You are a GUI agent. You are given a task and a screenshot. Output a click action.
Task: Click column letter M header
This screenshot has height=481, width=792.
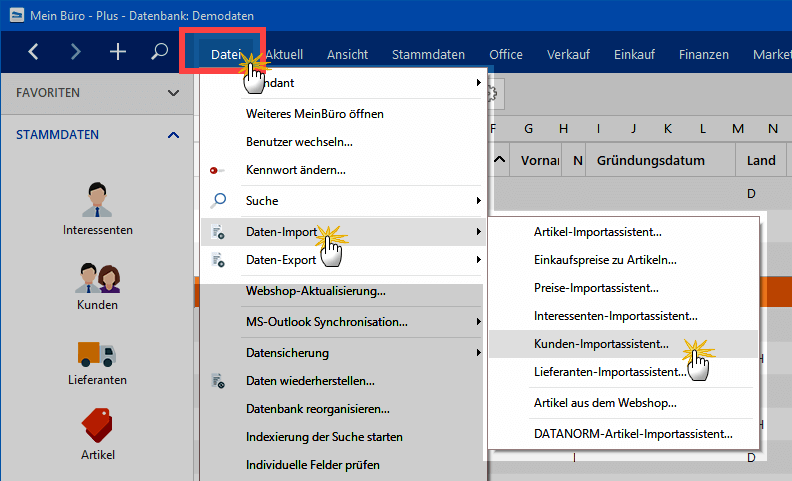(738, 129)
